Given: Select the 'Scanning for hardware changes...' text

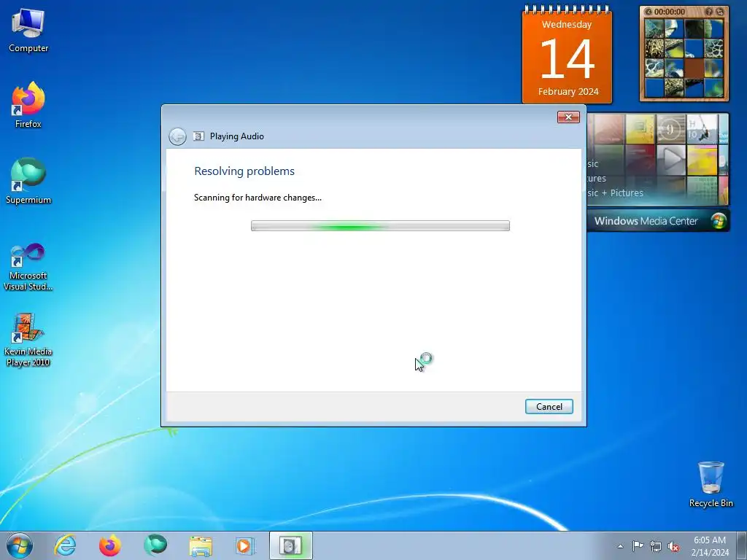Looking at the screenshot, I should tap(258, 198).
